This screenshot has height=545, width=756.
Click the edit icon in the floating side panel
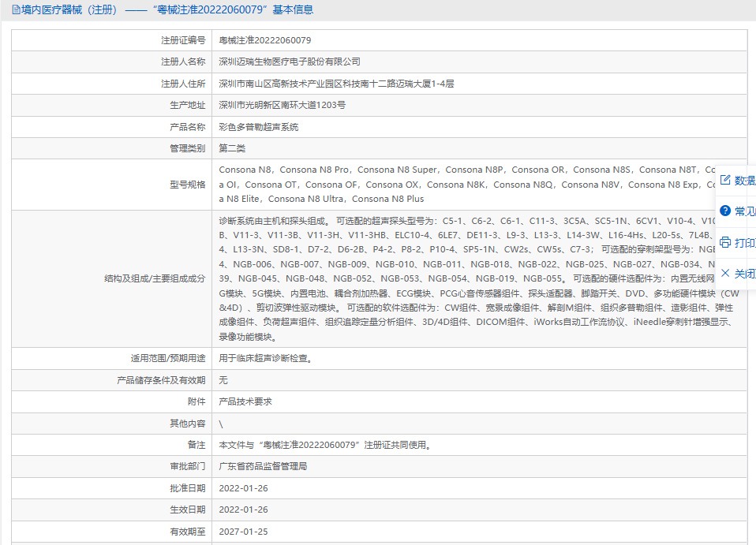point(725,181)
